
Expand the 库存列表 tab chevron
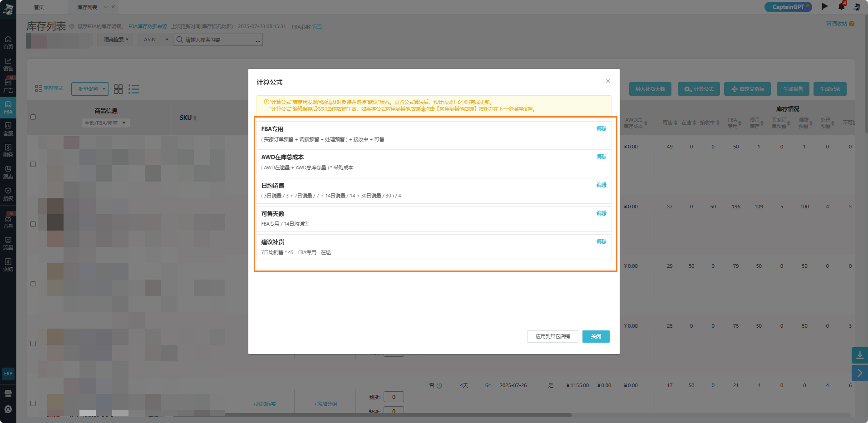[106, 7]
